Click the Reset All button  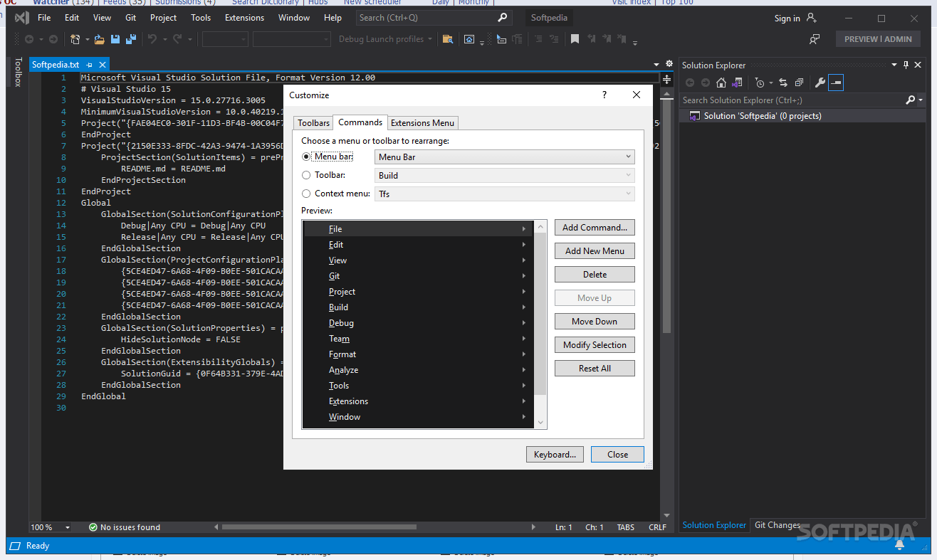pos(595,369)
